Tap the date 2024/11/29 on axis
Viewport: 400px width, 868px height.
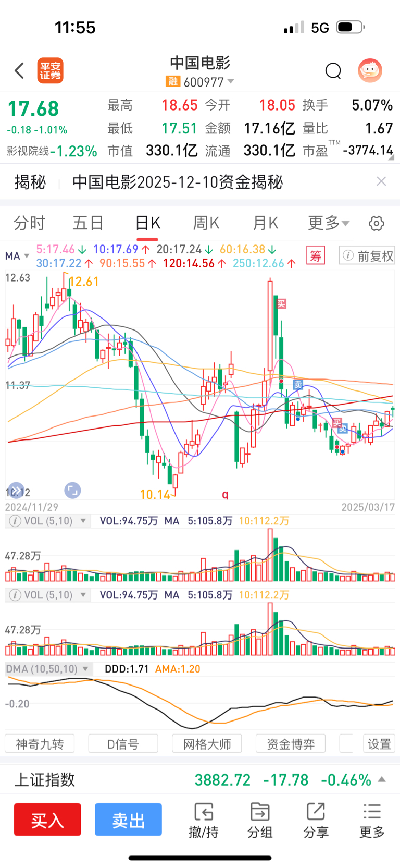click(32, 507)
